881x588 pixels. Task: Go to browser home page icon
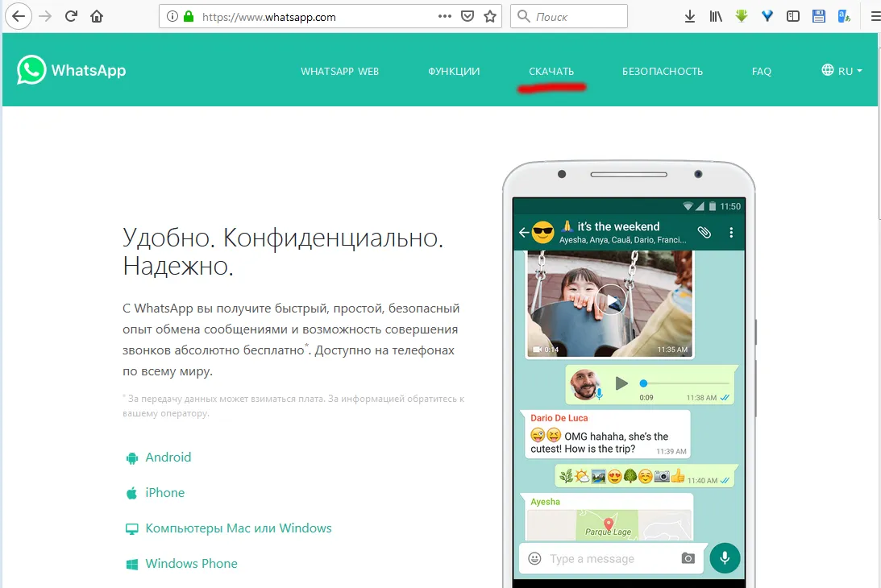(97, 16)
